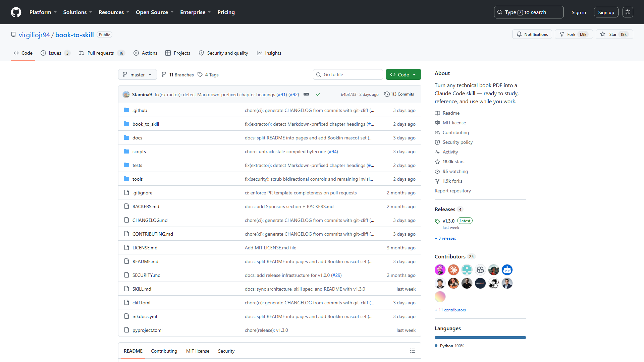The height and width of the screenshot is (362, 644).
Task: Open the commit details ellipsis icon
Action: (x=306, y=95)
